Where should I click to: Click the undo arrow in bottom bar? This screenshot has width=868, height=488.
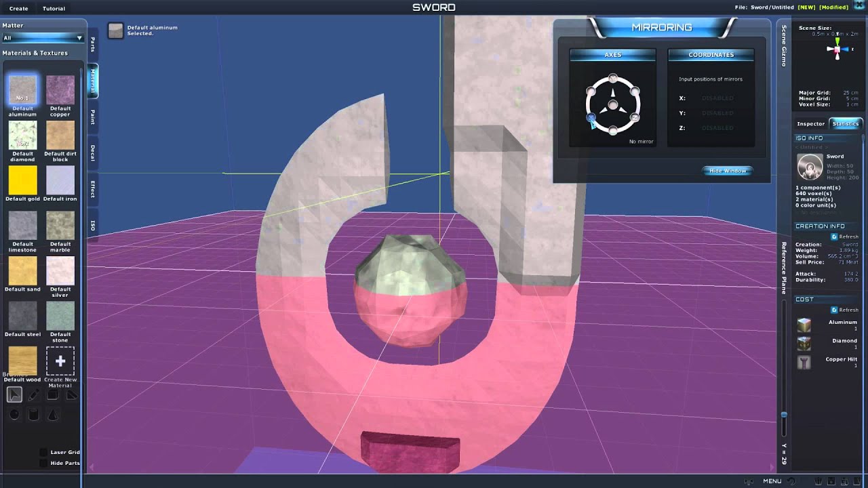[791, 481]
